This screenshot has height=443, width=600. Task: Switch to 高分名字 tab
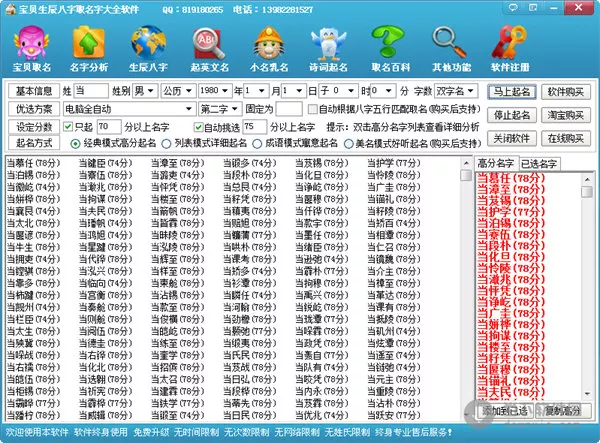pos(496,164)
